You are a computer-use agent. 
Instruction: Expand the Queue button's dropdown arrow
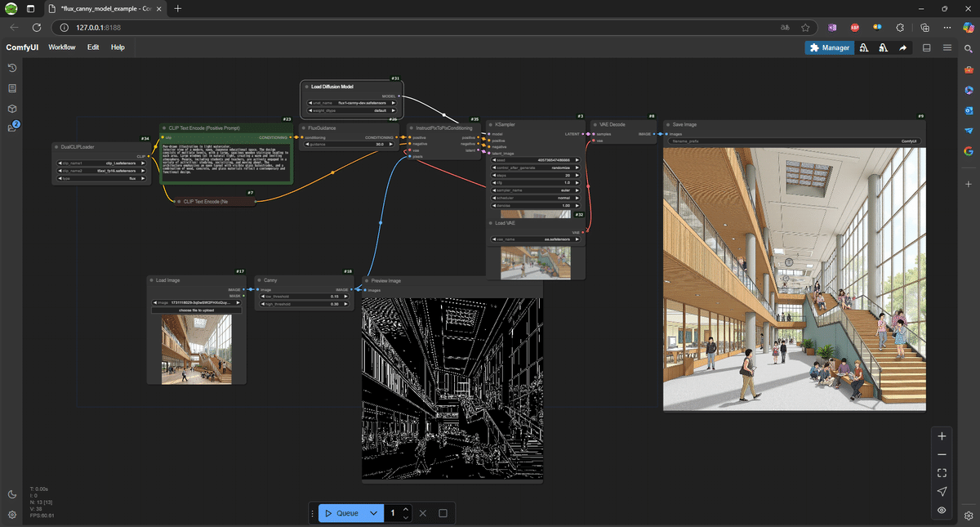click(374, 513)
